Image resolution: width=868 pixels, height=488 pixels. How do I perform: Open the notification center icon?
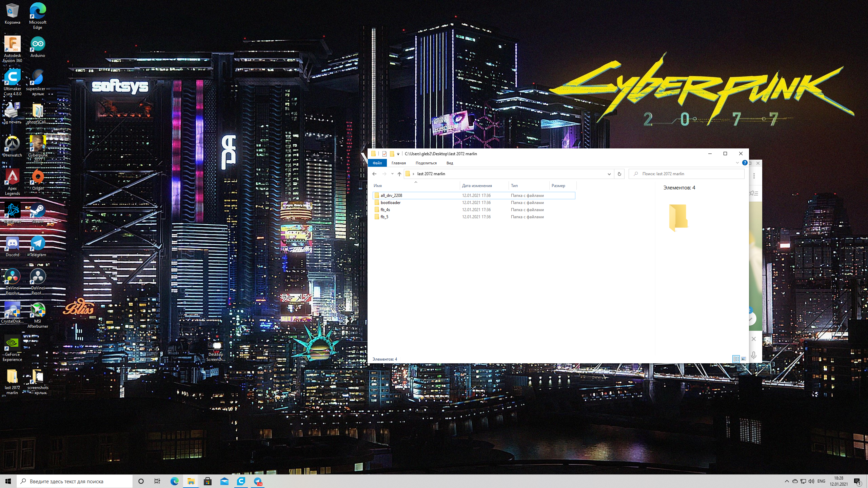point(857,482)
